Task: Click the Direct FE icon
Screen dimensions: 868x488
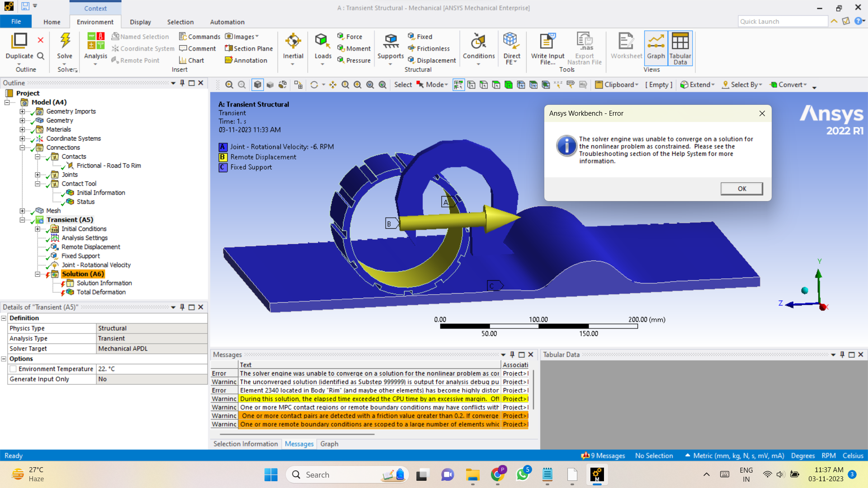Action: (x=510, y=41)
